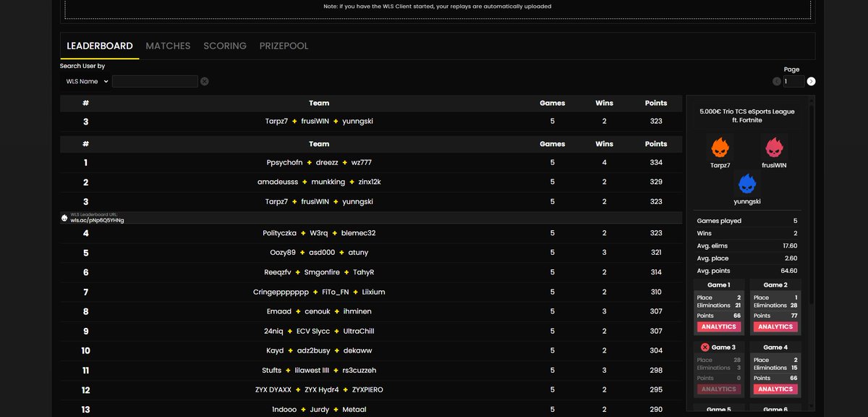This screenshot has width=868, height=417.
Task: Select player adz2busy in rank 10 team
Action: pyautogui.click(x=314, y=350)
